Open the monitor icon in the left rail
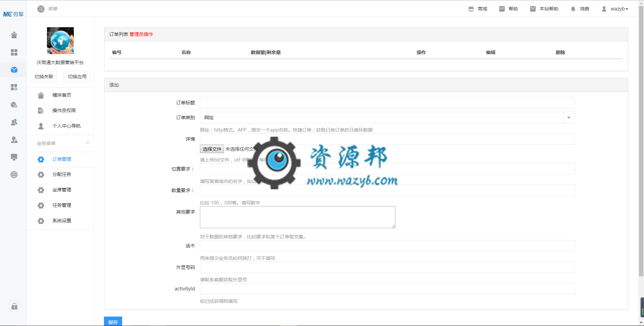The width and height of the screenshot is (644, 326). pos(14,157)
